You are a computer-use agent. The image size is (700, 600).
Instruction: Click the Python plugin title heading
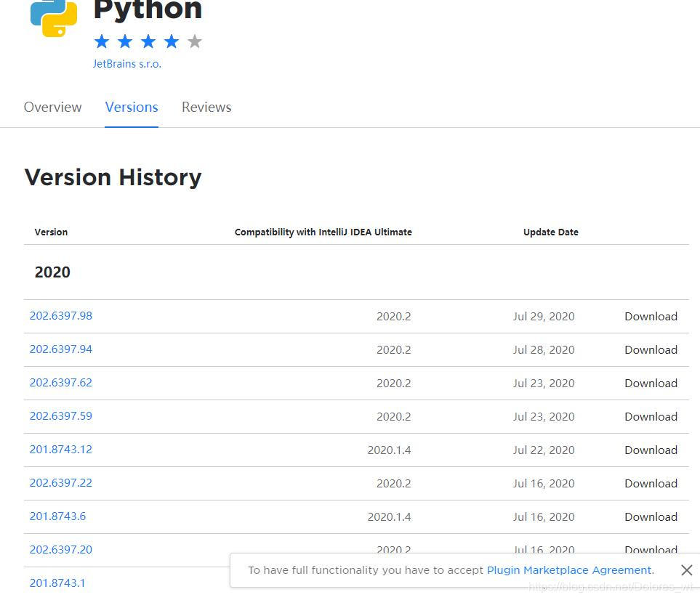coord(148,10)
